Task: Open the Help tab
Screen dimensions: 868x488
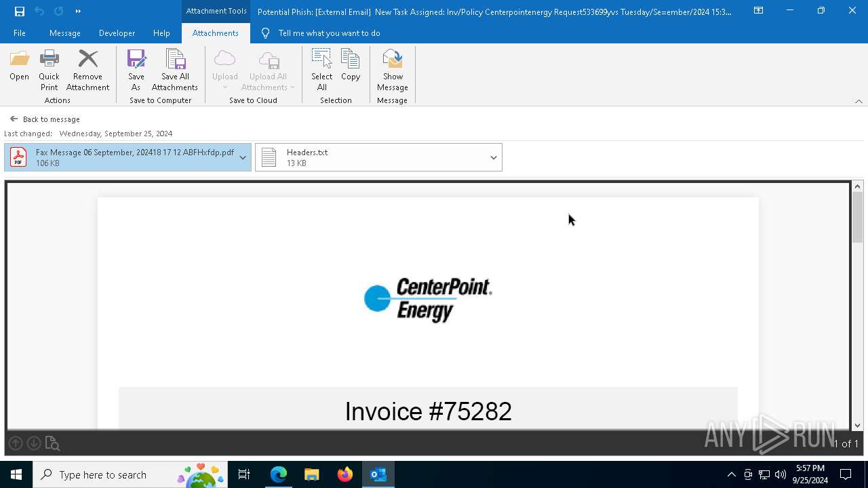Action: [x=161, y=33]
